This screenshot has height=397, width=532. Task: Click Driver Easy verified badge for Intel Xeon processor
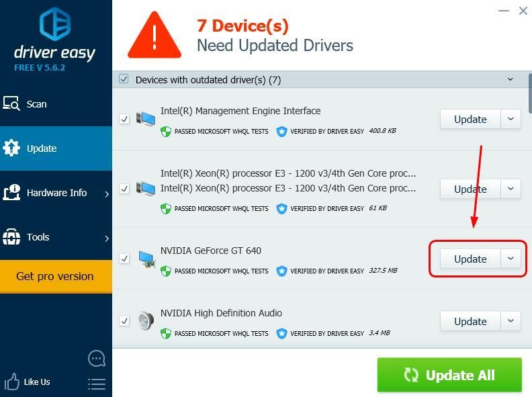[x=281, y=208]
